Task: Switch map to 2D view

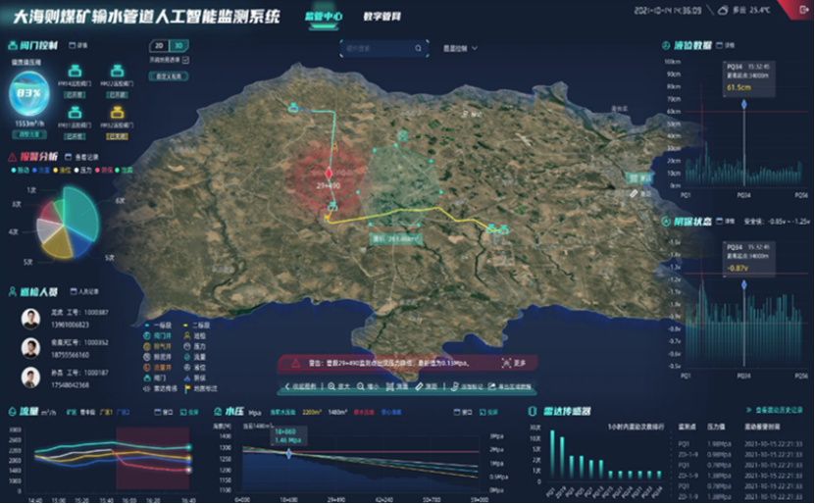Action: coord(159,46)
